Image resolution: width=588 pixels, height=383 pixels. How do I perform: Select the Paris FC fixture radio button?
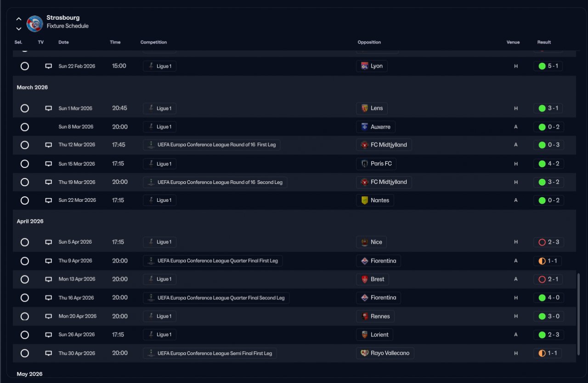click(x=25, y=164)
